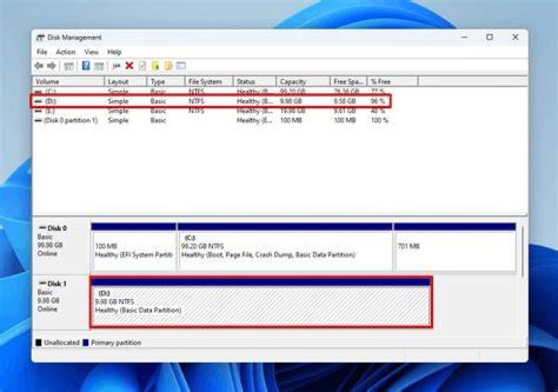Sort by the Volume column header
This screenshot has height=392, width=558.
coord(68,81)
